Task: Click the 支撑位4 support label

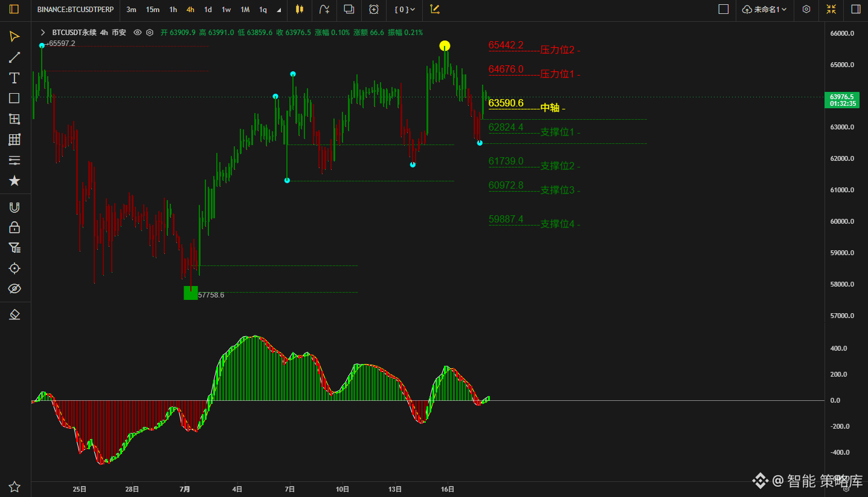Action: (x=557, y=224)
